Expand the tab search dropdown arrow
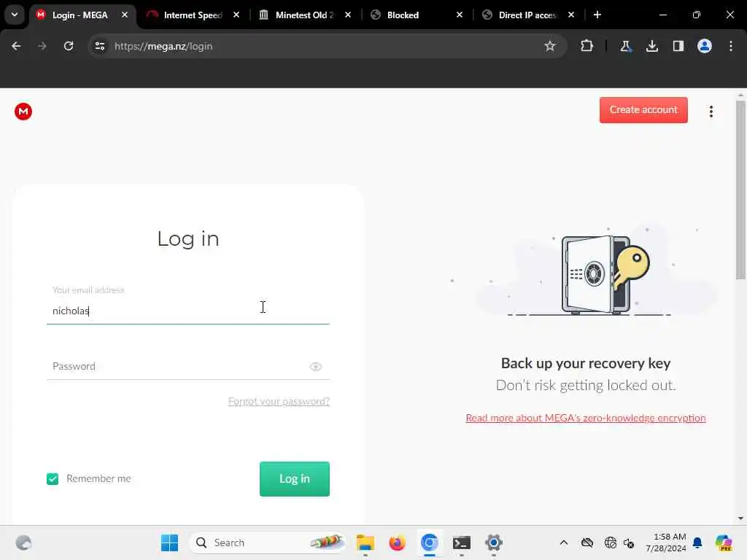 (x=15, y=15)
